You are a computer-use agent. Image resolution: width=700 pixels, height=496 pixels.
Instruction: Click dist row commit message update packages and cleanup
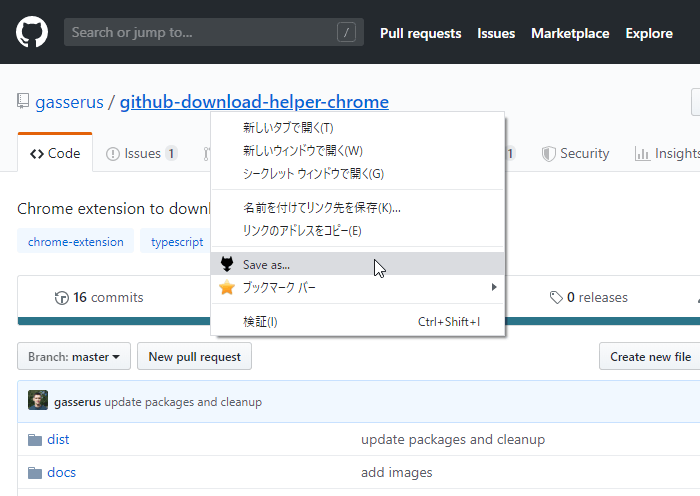[453, 439]
